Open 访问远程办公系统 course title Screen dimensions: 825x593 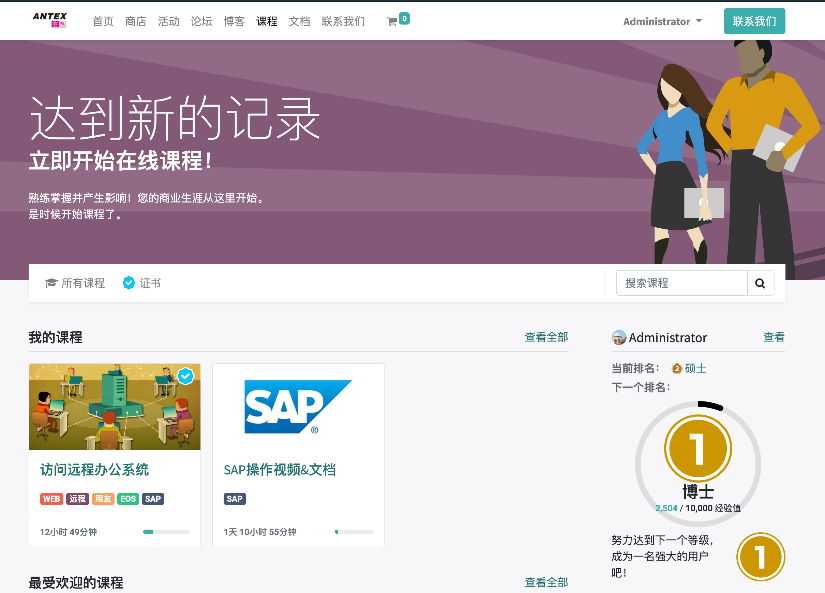coord(94,469)
